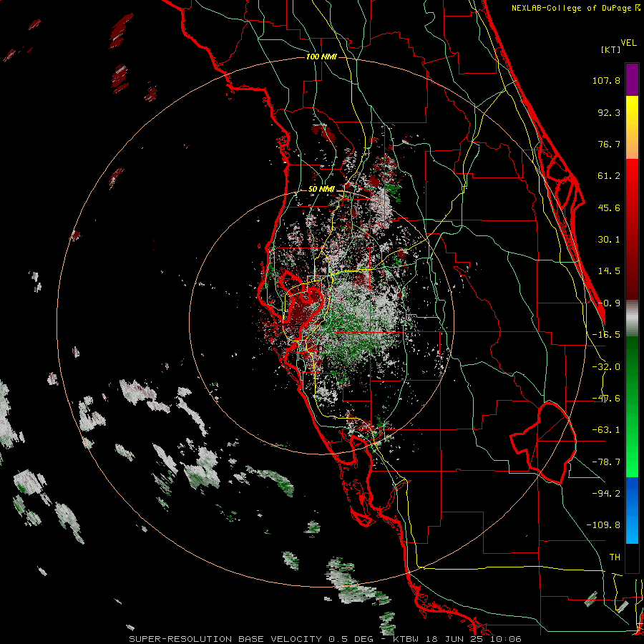Click the TH legend label
The width and height of the screenshot is (644, 644).
pyautogui.click(x=615, y=557)
